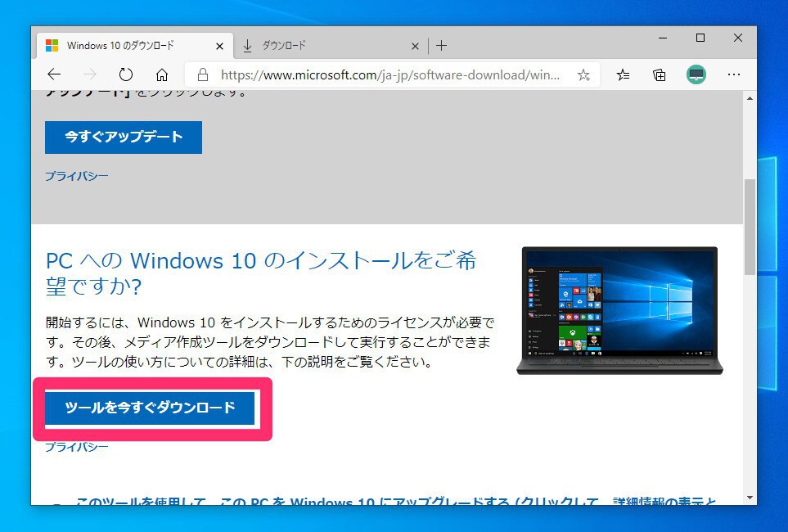Image resolution: width=788 pixels, height=532 pixels.
Task: Click the vertical scrollbar thumb
Action: pyautogui.click(x=750, y=226)
